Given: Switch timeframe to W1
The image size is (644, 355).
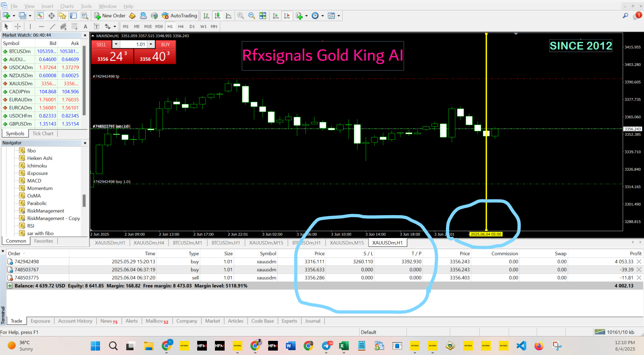Looking at the screenshot, I should point(203,27).
